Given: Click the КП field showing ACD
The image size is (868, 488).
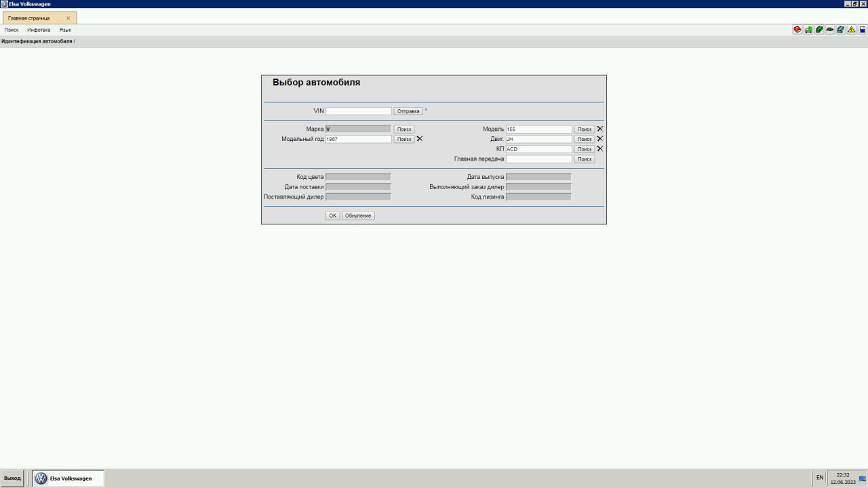Looking at the screenshot, I should point(539,149).
